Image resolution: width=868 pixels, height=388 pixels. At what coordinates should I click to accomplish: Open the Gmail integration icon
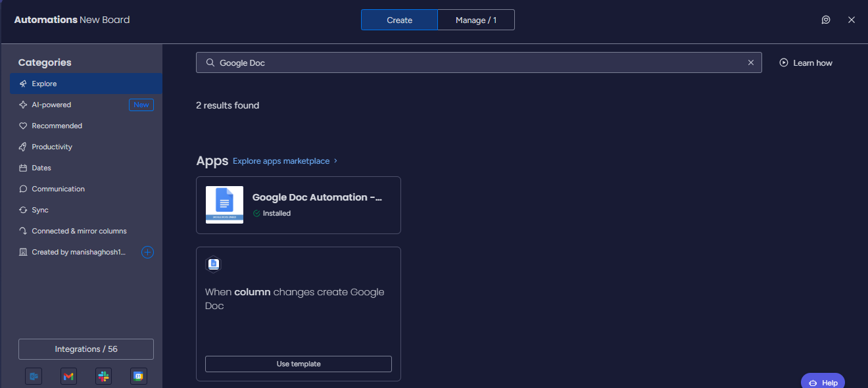[x=68, y=376]
